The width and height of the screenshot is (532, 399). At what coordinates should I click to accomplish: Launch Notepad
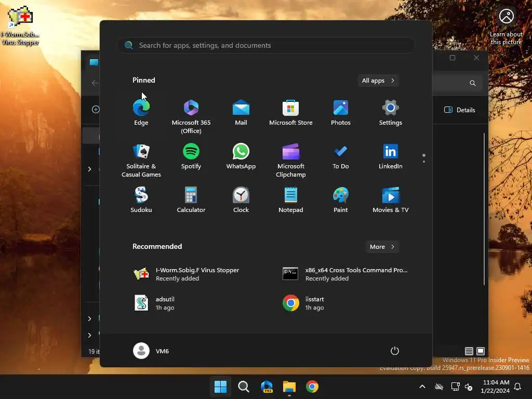291,200
